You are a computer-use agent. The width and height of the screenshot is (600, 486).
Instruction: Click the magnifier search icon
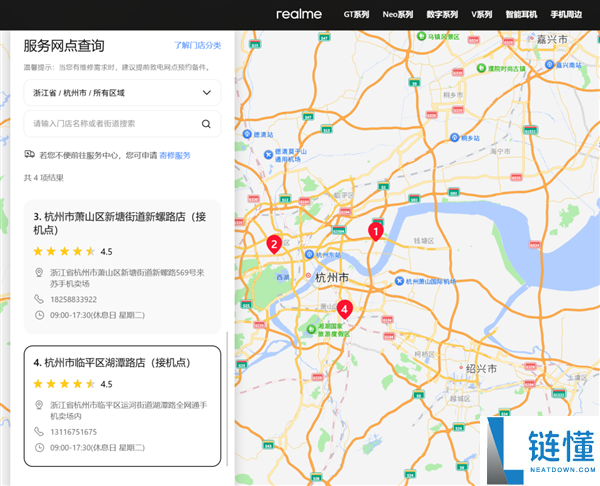(x=206, y=124)
